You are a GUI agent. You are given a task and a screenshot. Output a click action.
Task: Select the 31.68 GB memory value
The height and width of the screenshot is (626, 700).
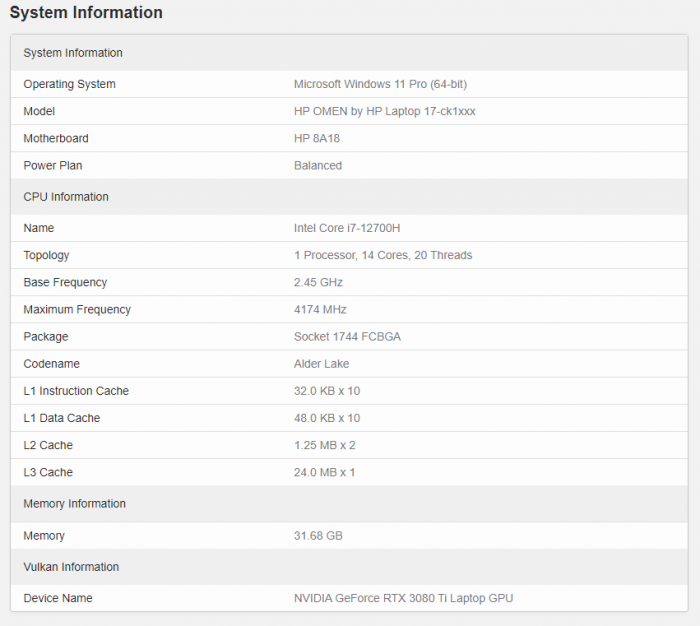[x=318, y=535]
